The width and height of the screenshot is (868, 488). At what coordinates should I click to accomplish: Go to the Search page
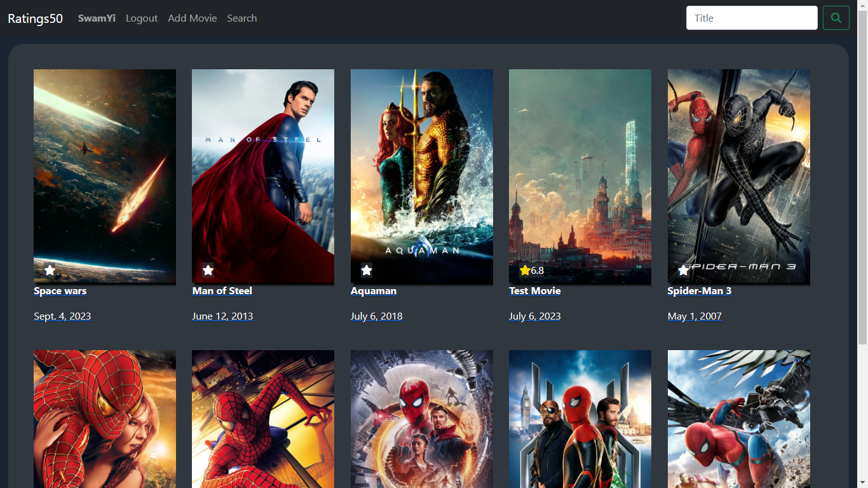click(242, 18)
